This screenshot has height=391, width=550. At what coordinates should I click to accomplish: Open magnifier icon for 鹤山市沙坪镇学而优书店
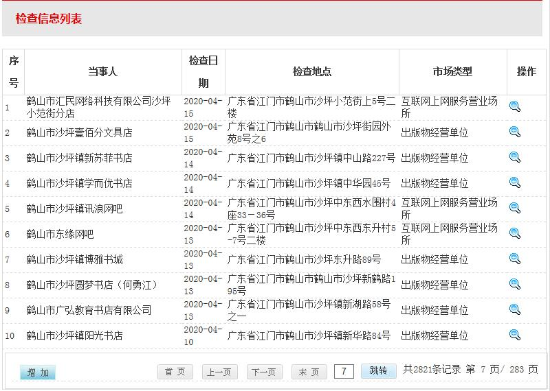click(x=515, y=182)
